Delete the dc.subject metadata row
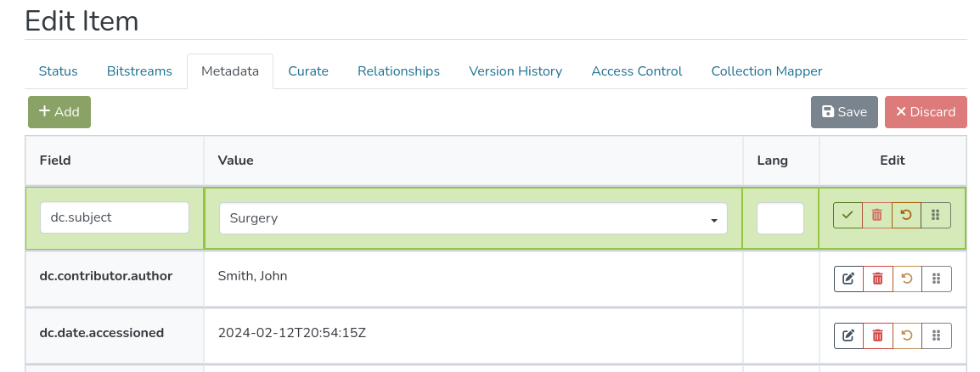Screen dimensions: 980x372 coord(877,216)
